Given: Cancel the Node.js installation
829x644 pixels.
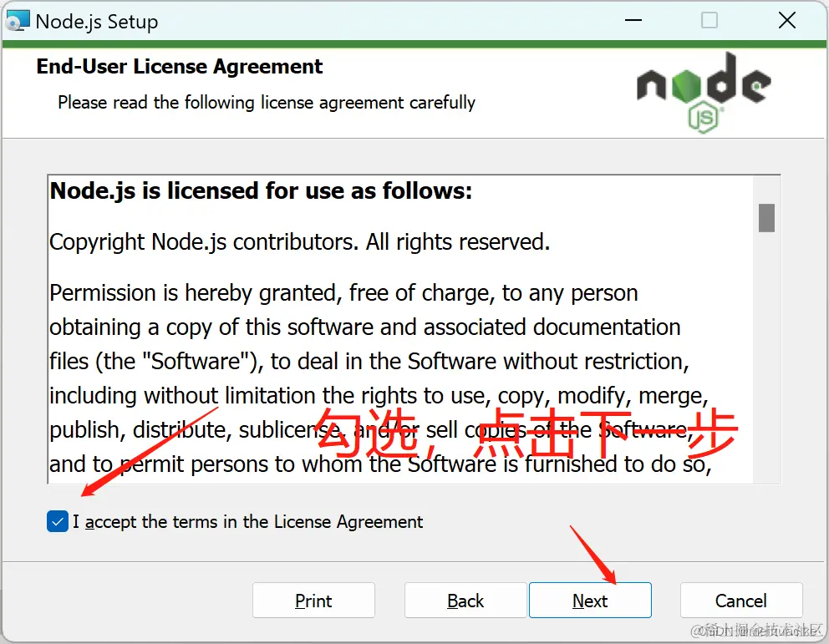Looking at the screenshot, I should click(740, 601).
